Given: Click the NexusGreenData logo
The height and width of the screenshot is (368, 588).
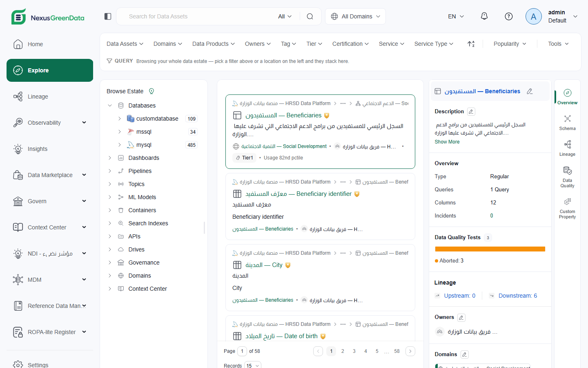Looking at the screenshot, I should [48, 17].
